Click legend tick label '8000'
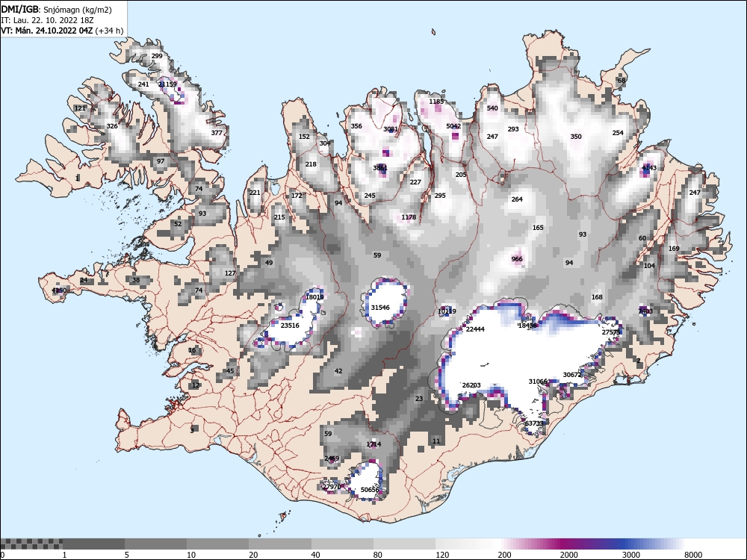The height and width of the screenshot is (560, 747). (693, 555)
